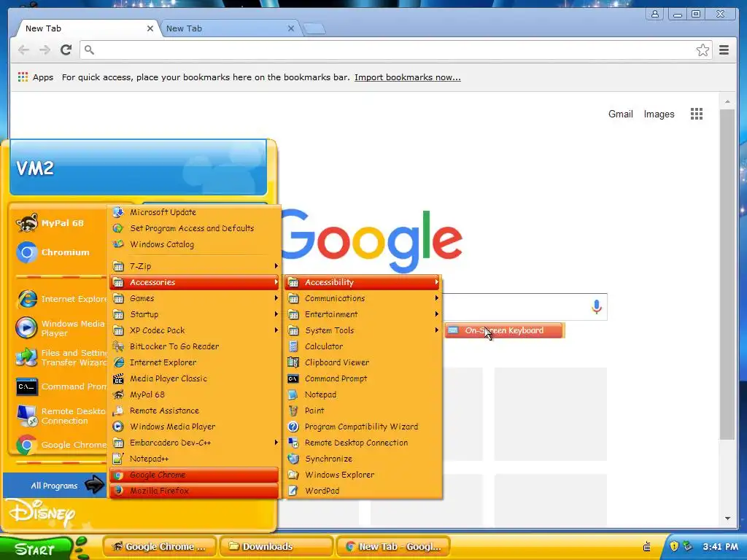Click Synchronize in Accessories

pos(363,459)
